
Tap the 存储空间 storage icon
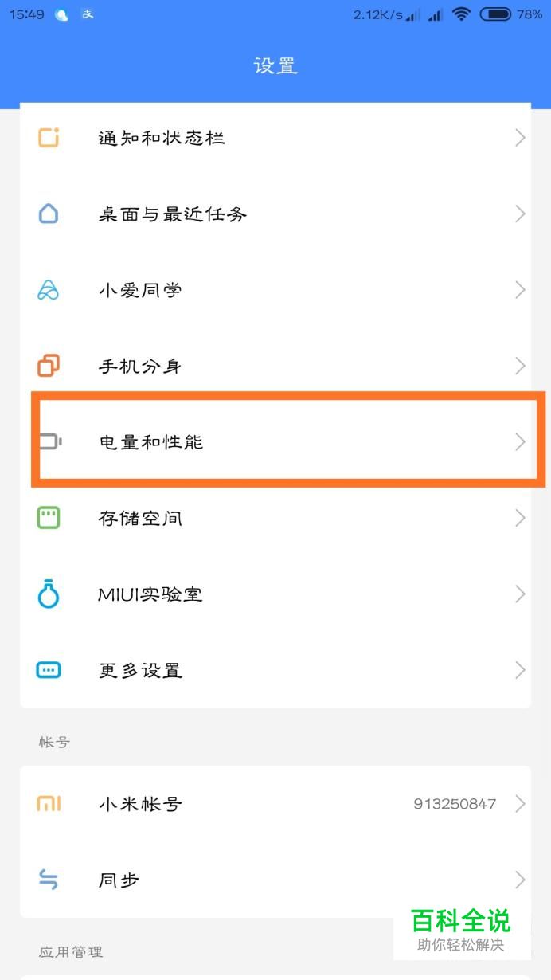pyautogui.click(x=49, y=518)
